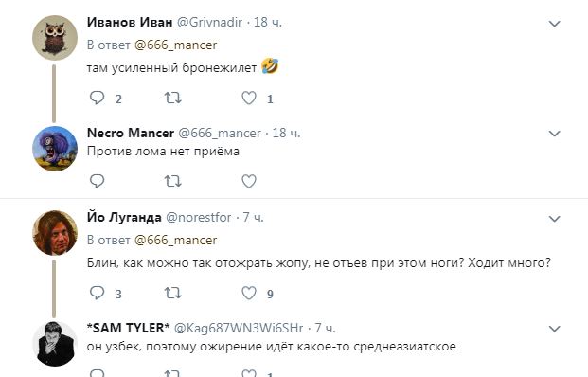This screenshot has width=588, height=377.
Task: Open the *SAM TYLER* profile name link
Action: coord(128,329)
